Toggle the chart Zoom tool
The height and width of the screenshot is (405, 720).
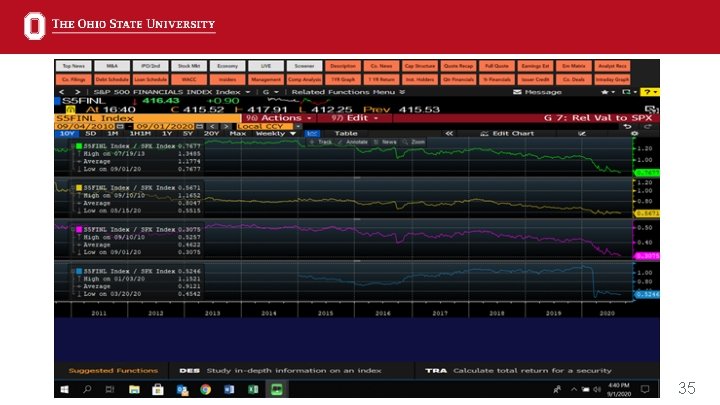coord(414,142)
